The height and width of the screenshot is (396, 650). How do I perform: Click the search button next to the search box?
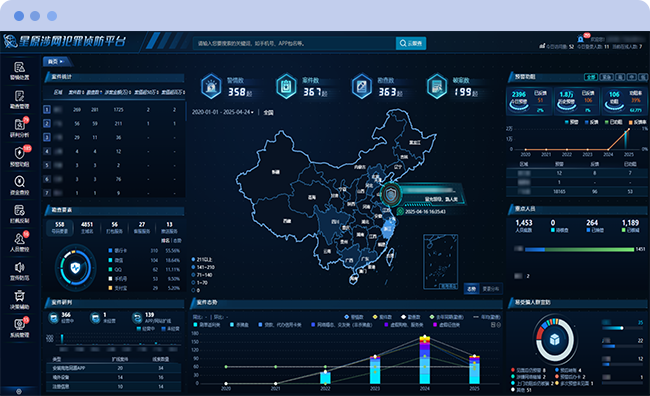[x=411, y=43]
